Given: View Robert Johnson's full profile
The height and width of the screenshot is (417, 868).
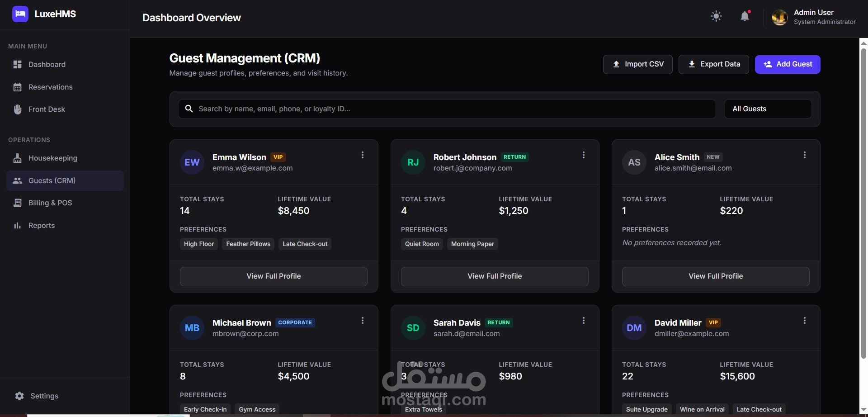Looking at the screenshot, I should click(x=495, y=276).
